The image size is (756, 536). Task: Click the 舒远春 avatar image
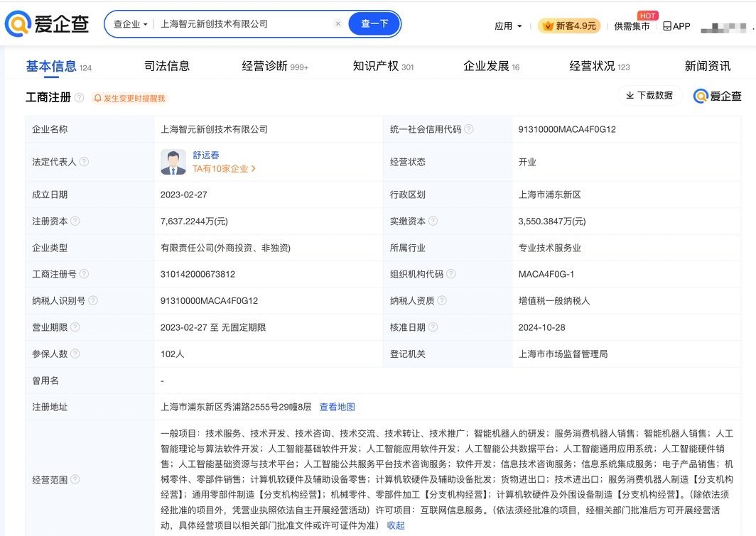[173, 162]
